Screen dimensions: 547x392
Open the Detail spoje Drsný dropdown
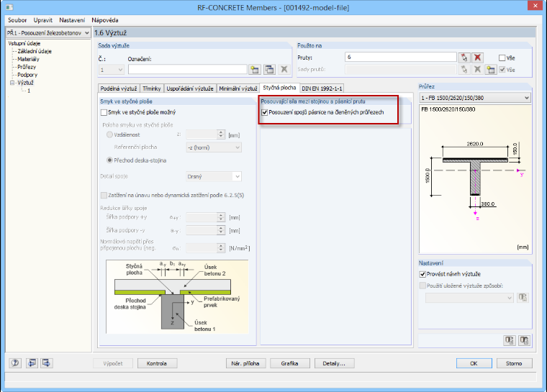(214, 176)
